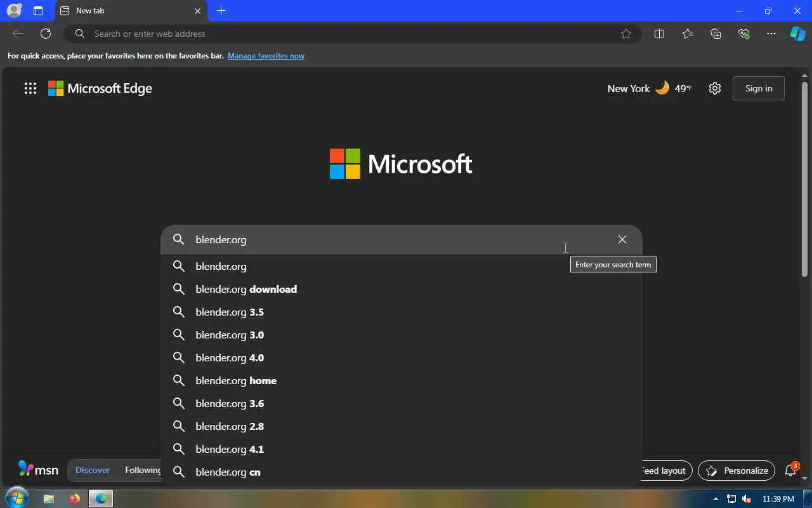Select suggestion blender.org 3.6

pyautogui.click(x=402, y=403)
